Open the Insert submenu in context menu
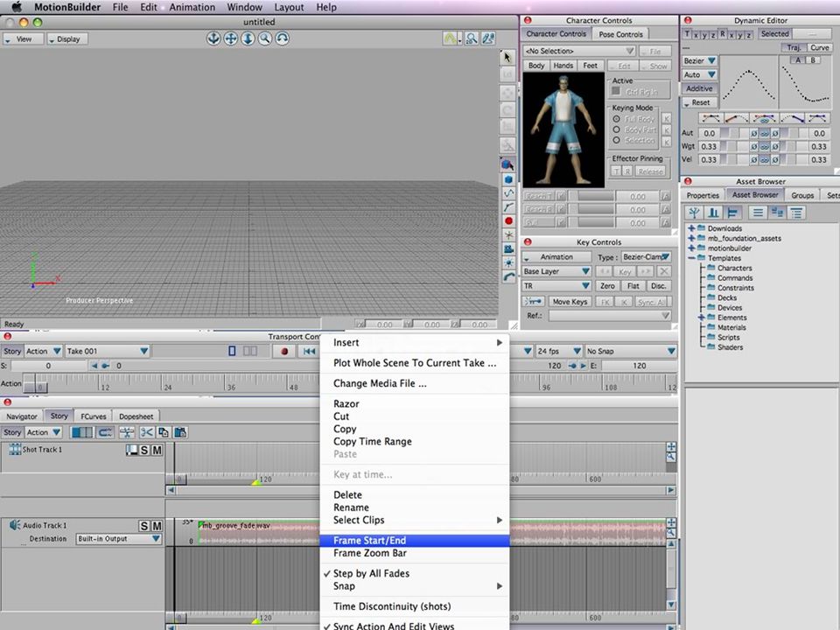This screenshot has width=840, height=630. 414,343
